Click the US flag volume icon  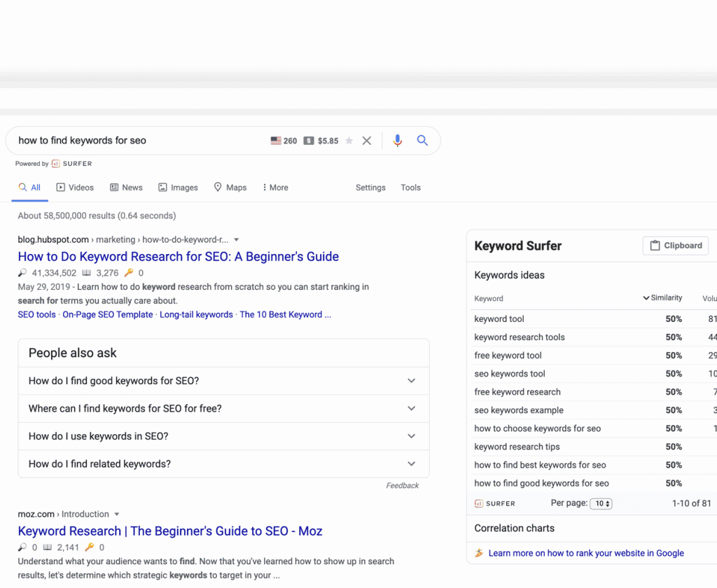[276, 141]
